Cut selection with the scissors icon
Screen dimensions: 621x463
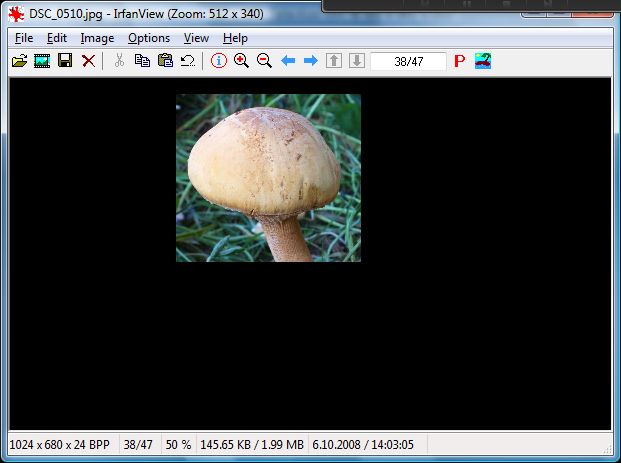(119, 61)
